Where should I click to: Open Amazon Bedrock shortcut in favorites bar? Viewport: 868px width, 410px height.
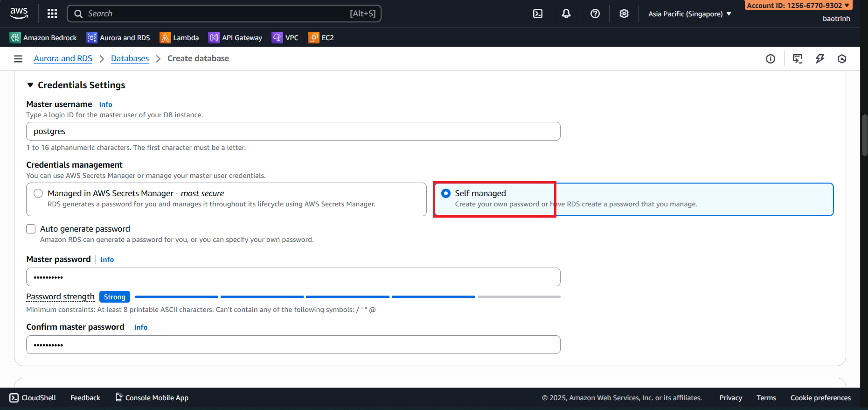point(43,38)
